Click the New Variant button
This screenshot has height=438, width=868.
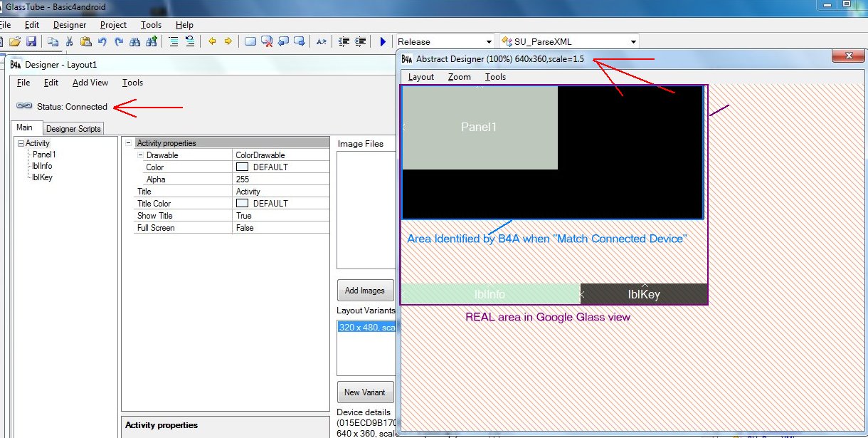tap(365, 392)
